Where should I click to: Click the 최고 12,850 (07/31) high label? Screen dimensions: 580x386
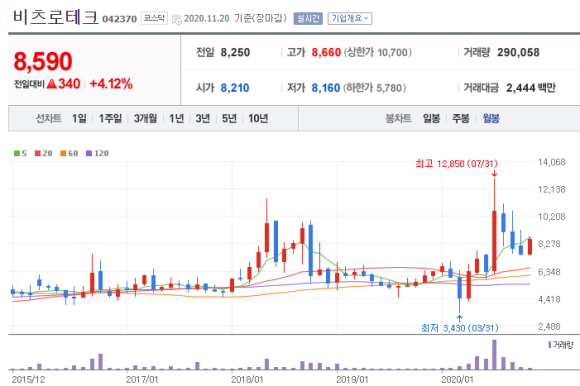coord(456,163)
